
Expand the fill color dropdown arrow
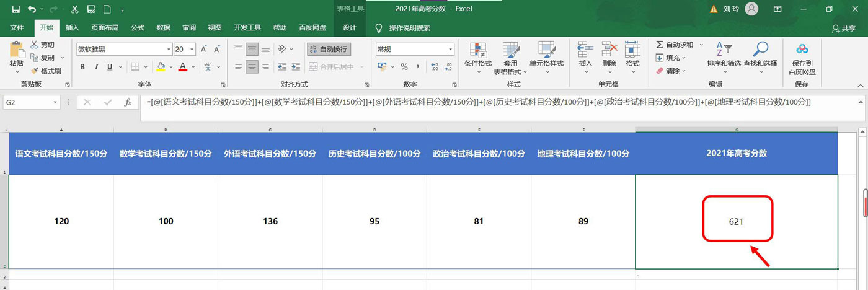click(x=170, y=67)
